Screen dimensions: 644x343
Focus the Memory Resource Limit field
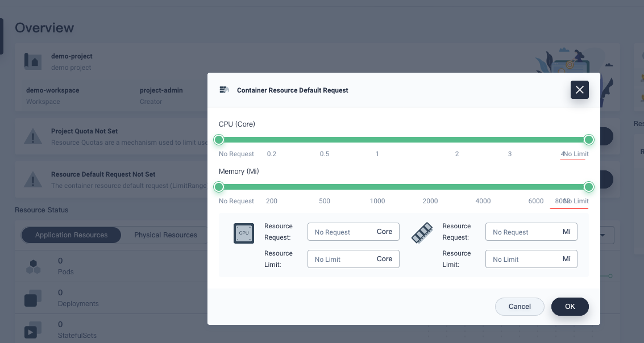531,259
